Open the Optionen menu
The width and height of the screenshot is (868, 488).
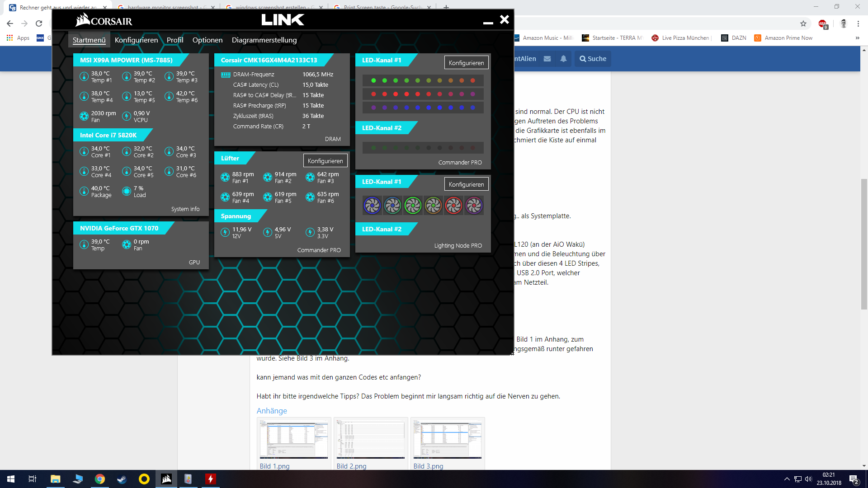[x=207, y=40]
